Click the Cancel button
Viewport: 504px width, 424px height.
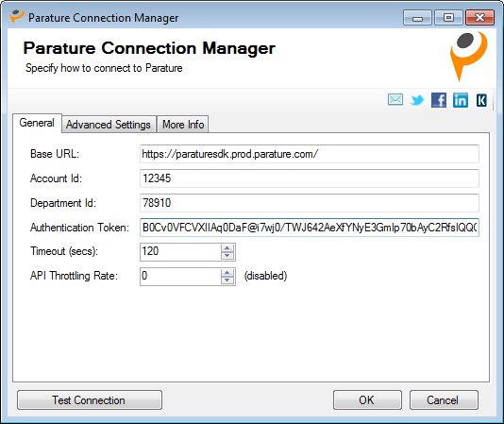444,399
